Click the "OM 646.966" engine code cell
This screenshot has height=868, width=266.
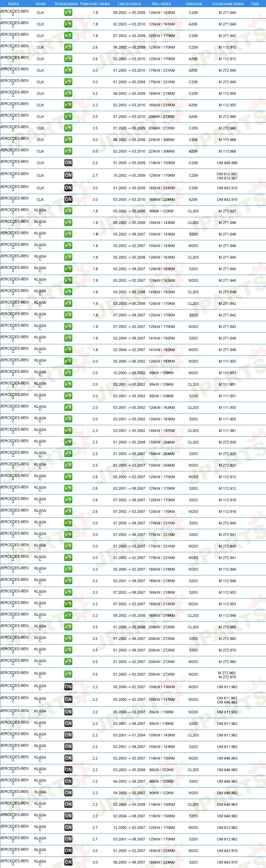[227, 163]
